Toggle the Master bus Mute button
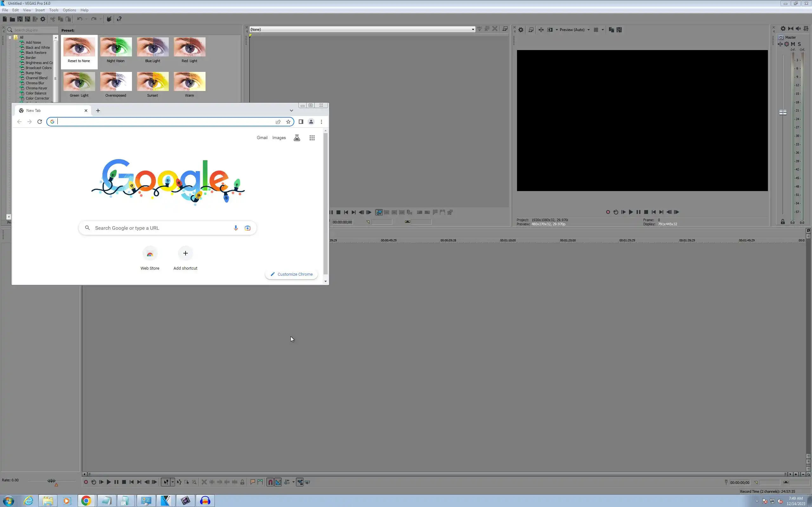 tap(793, 44)
